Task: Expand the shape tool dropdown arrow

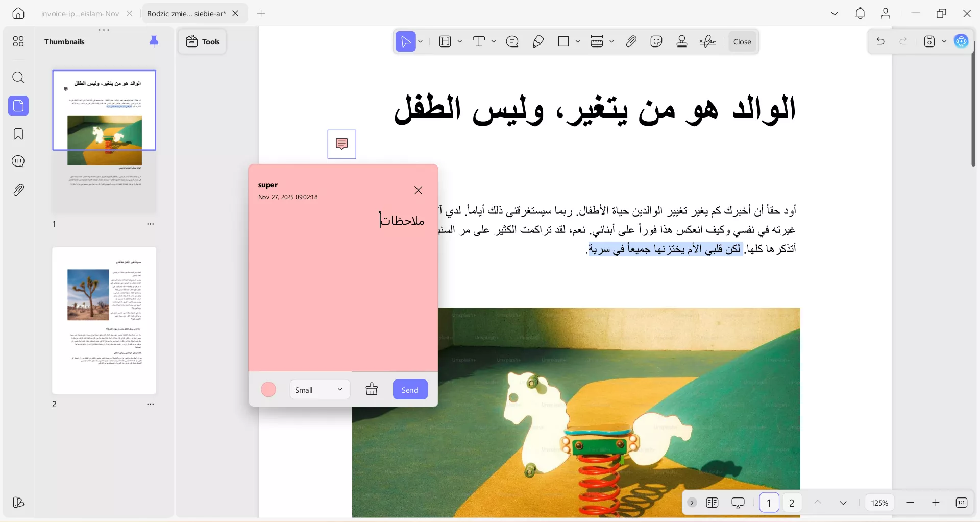Action: (x=578, y=42)
